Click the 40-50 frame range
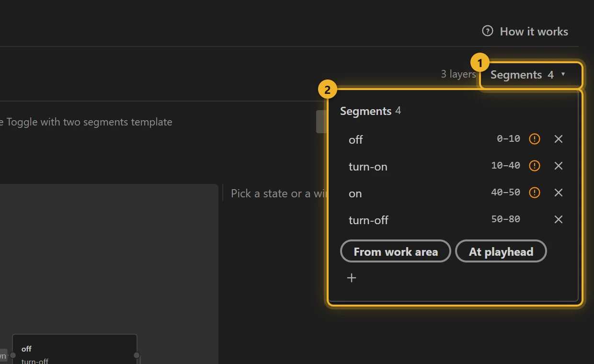 click(x=505, y=193)
